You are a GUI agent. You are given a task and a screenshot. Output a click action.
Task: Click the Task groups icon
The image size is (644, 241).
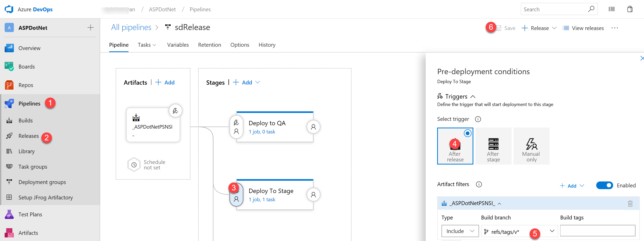tap(9, 167)
